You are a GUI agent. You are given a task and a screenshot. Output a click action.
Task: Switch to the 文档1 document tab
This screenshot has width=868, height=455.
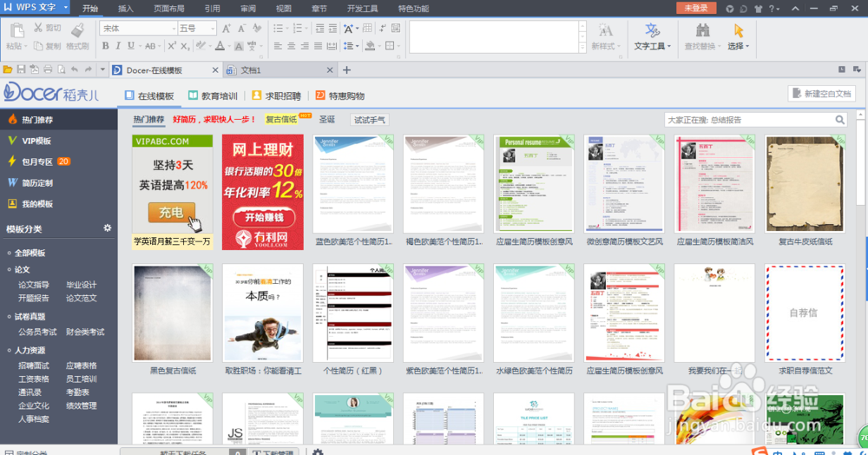[279, 70]
